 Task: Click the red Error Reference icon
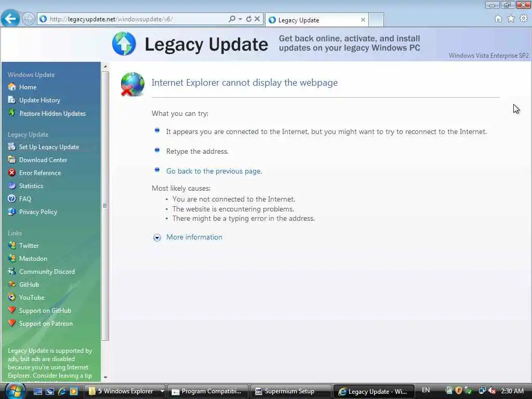pos(12,172)
